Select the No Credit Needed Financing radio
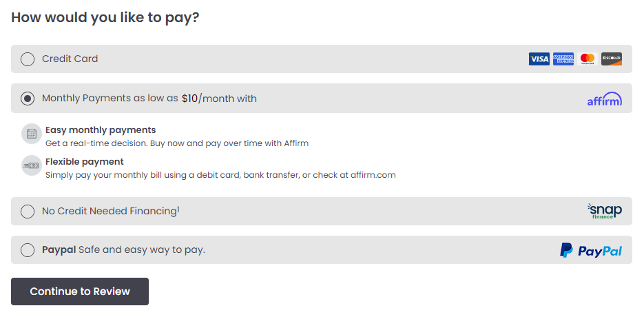Screen dimensions: 644x317 click(x=28, y=212)
